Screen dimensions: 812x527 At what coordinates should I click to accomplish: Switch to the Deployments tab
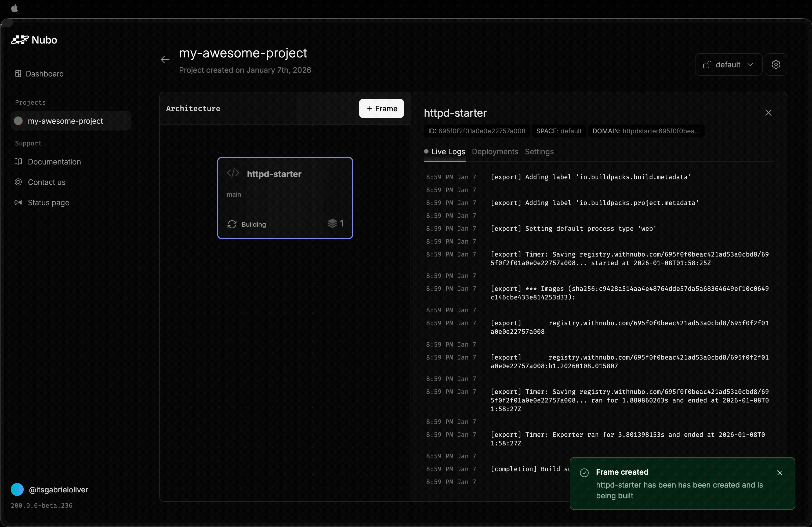(x=495, y=152)
